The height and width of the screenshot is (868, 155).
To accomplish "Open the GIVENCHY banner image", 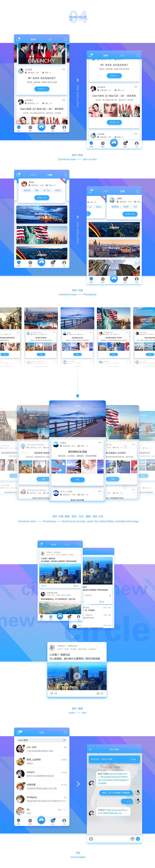I will pos(42,54).
